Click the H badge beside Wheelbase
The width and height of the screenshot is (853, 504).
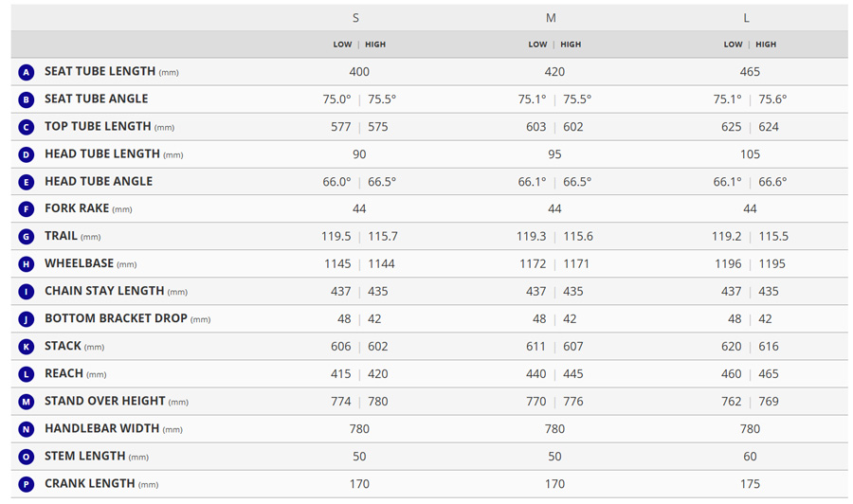pyautogui.click(x=27, y=264)
